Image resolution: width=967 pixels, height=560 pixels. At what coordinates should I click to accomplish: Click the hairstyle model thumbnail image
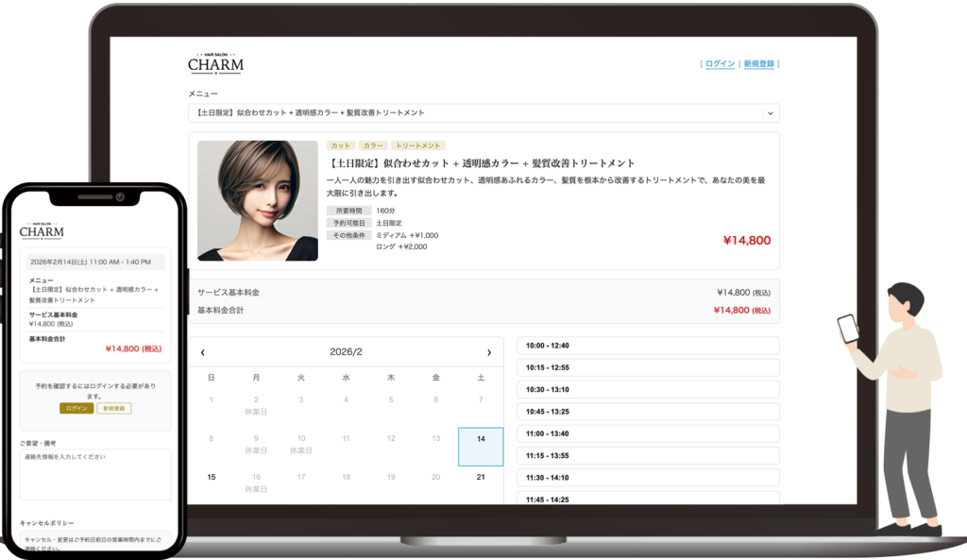point(258,200)
